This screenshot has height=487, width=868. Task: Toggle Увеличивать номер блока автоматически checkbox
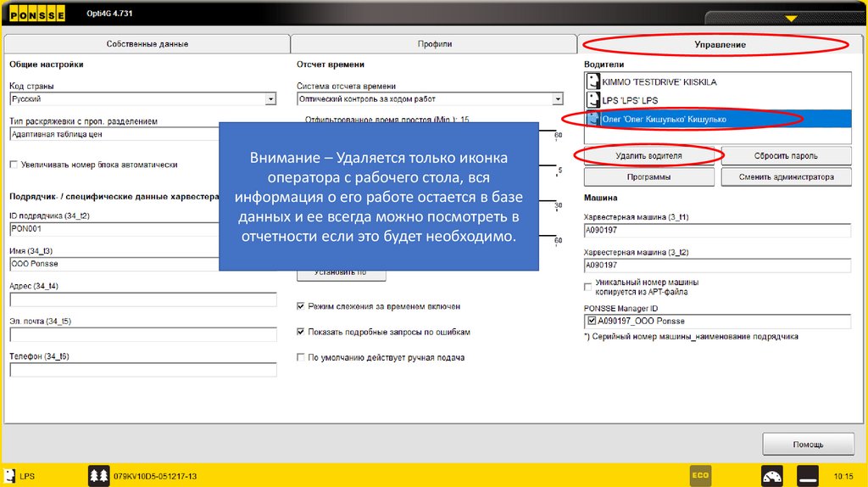point(14,165)
